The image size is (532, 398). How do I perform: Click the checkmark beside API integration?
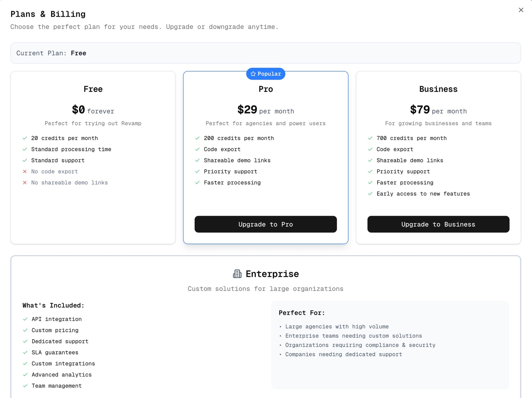26,319
